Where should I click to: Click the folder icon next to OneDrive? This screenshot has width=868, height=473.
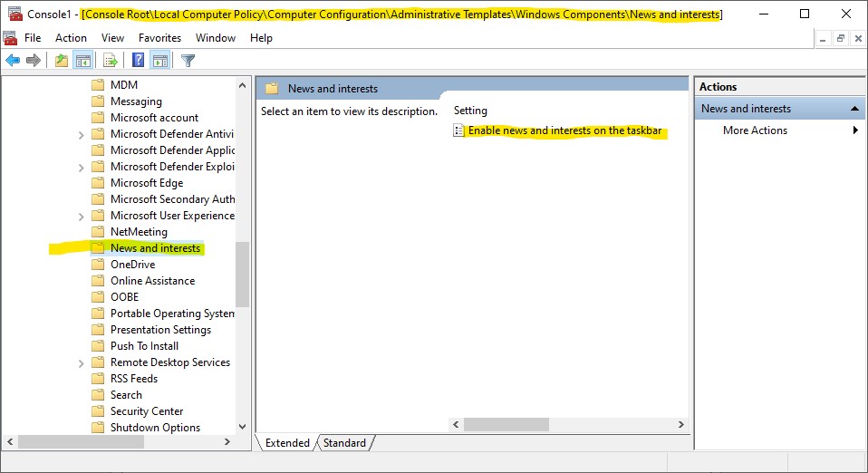(98, 265)
